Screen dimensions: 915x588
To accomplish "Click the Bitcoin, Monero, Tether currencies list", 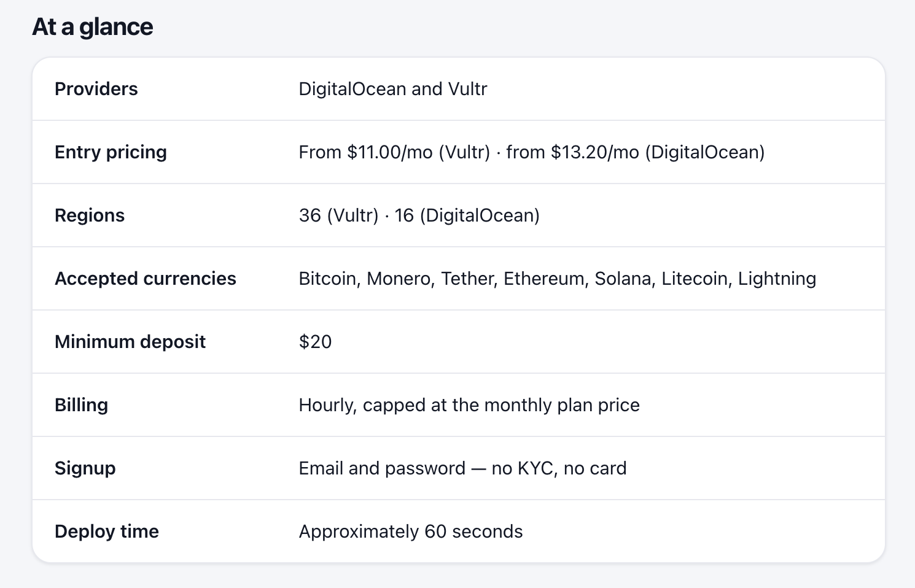I will pos(557,279).
